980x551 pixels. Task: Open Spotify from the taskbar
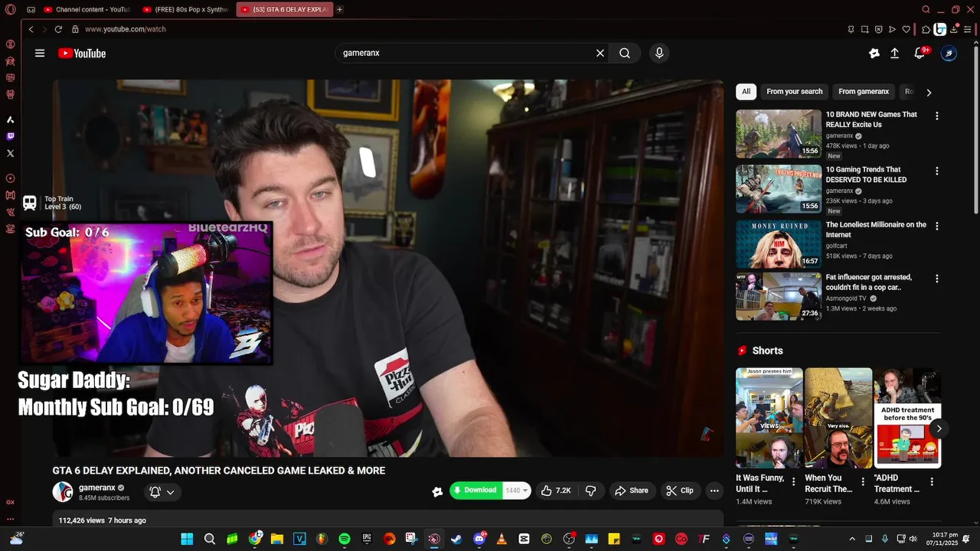[345, 539]
